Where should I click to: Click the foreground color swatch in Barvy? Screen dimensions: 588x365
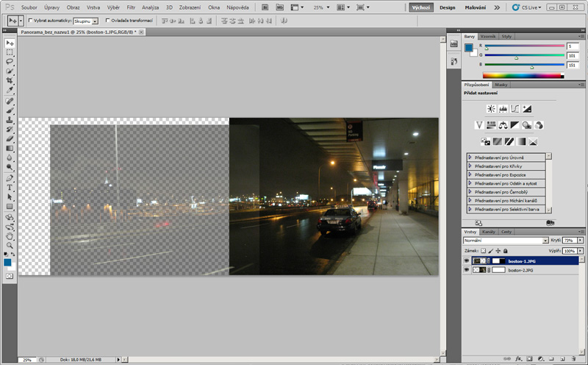pyautogui.click(x=468, y=48)
